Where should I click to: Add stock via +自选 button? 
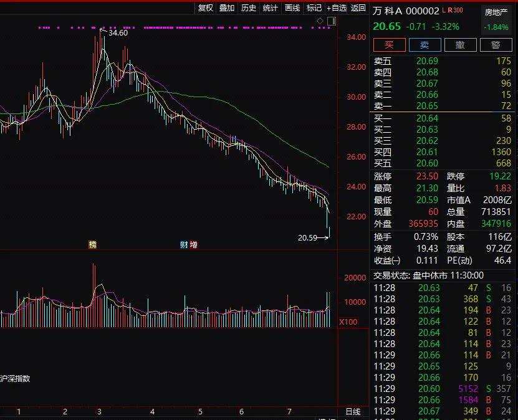point(337,7)
